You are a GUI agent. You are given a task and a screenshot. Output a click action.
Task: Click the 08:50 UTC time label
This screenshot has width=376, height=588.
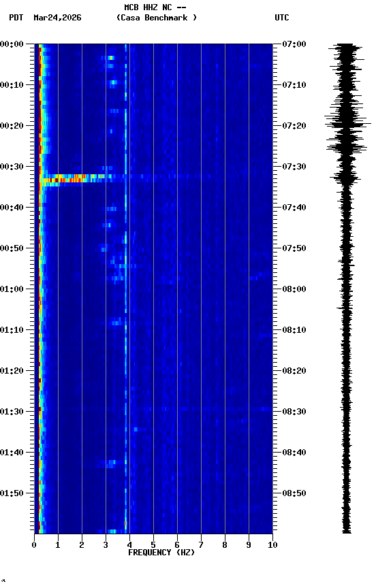(x=294, y=493)
